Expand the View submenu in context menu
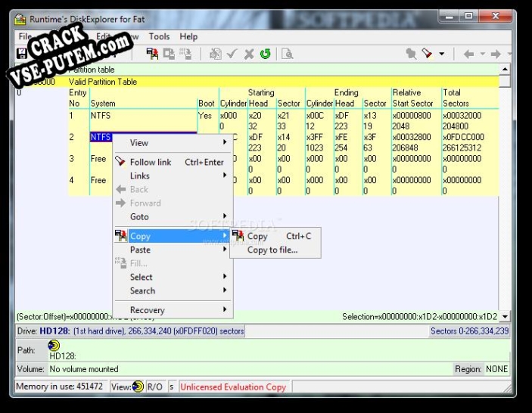The height and width of the screenshot is (413, 532). click(173, 143)
